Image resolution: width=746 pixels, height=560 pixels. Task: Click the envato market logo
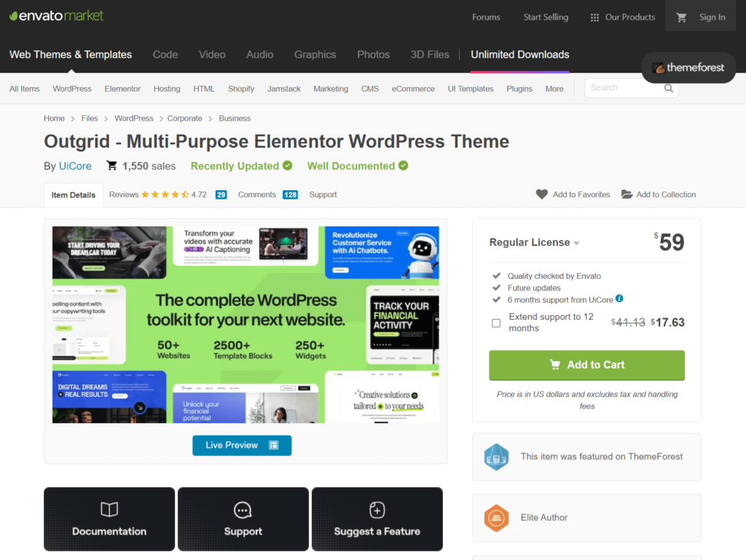coord(56,16)
